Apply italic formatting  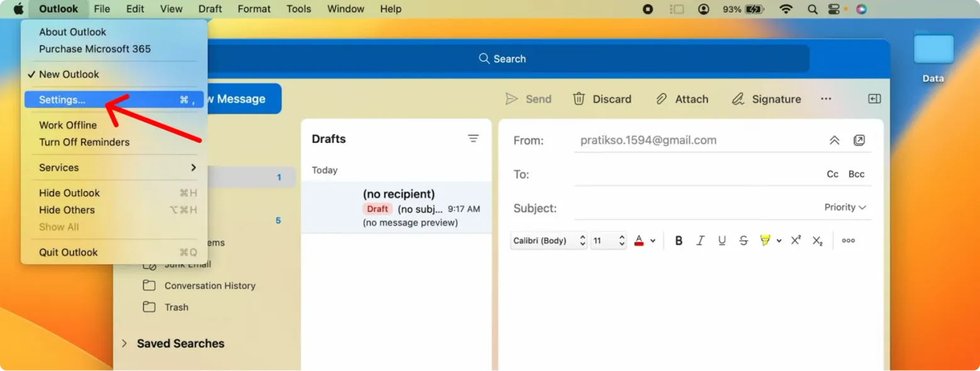(x=700, y=241)
